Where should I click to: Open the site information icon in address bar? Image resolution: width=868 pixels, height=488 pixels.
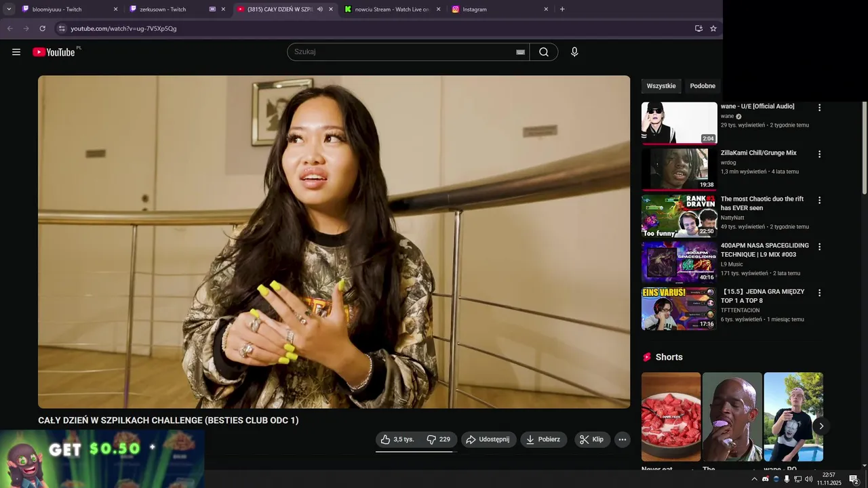[62, 28]
